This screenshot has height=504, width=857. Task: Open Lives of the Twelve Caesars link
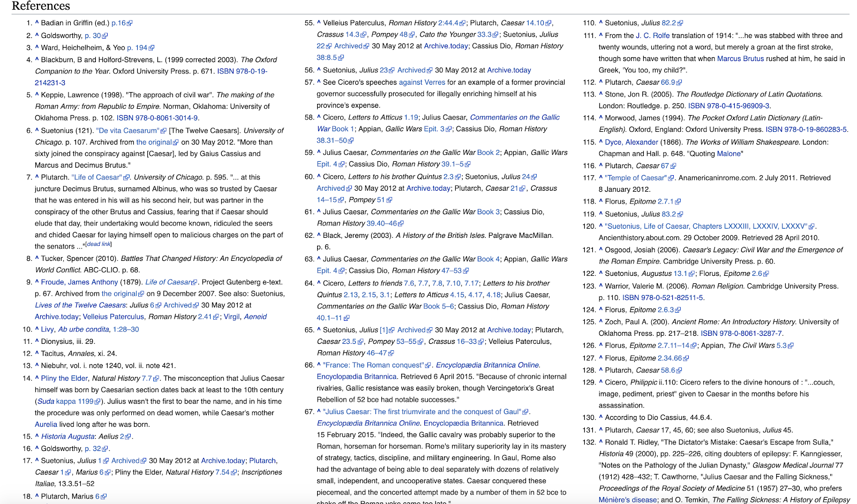tap(80, 305)
